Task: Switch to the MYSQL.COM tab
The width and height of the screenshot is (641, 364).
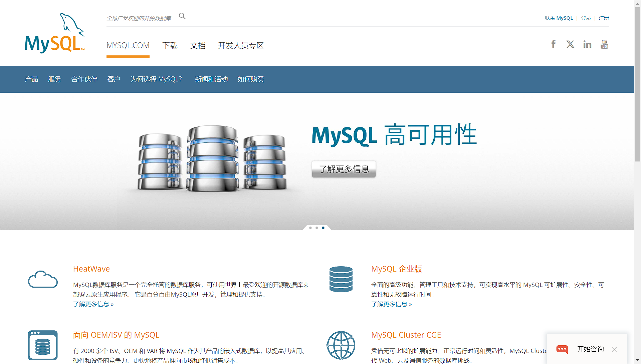Action: 128,45
